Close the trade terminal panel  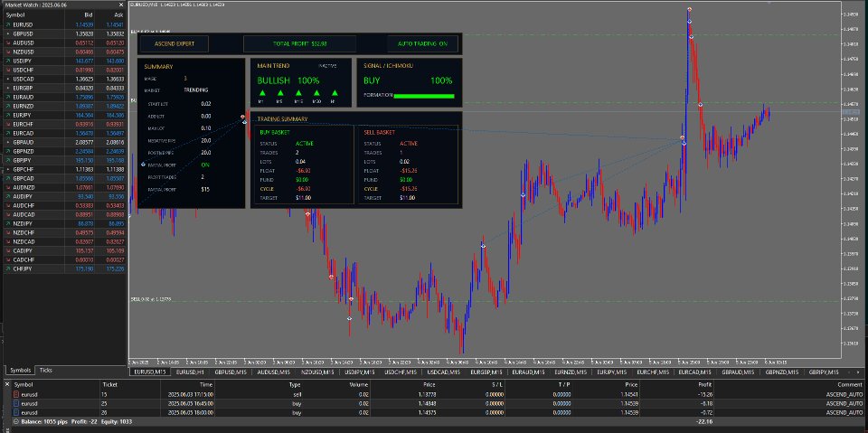click(7, 384)
